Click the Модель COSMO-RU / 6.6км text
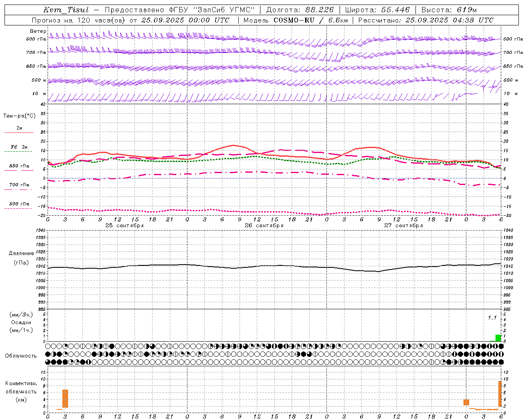 pos(296,20)
